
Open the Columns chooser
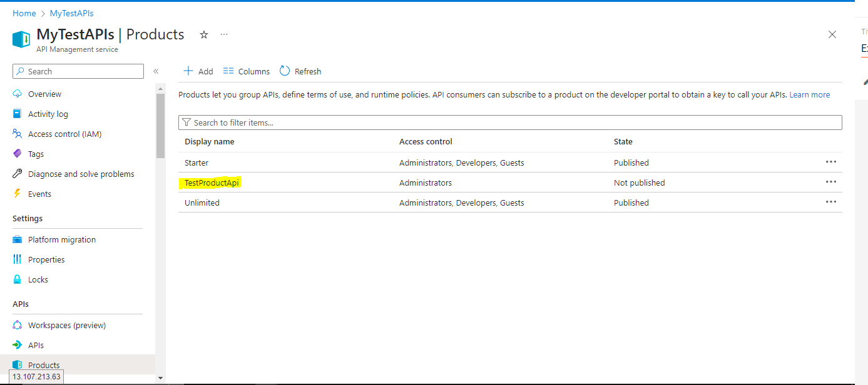(247, 71)
